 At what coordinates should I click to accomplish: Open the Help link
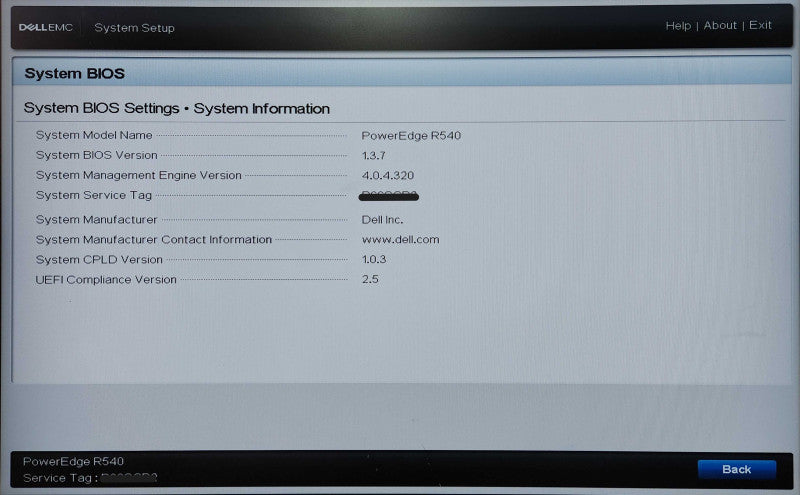click(x=678, y=26)
